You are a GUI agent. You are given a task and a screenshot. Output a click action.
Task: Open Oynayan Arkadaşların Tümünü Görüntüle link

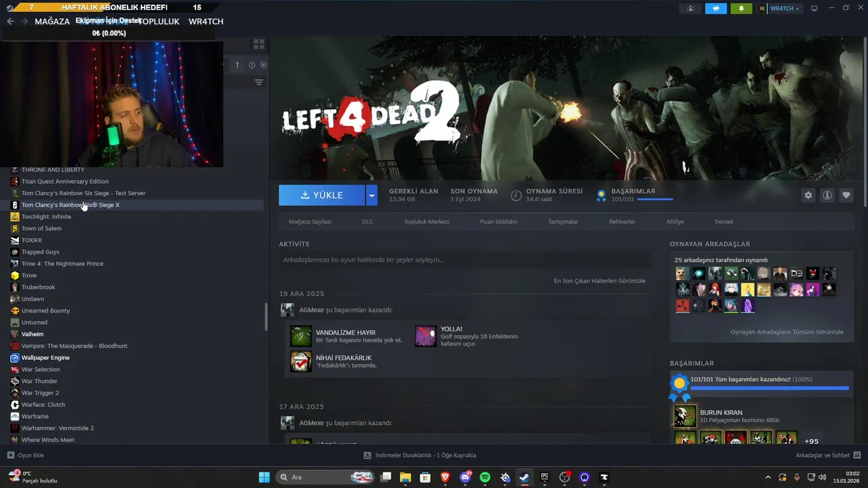coord(787,332)
